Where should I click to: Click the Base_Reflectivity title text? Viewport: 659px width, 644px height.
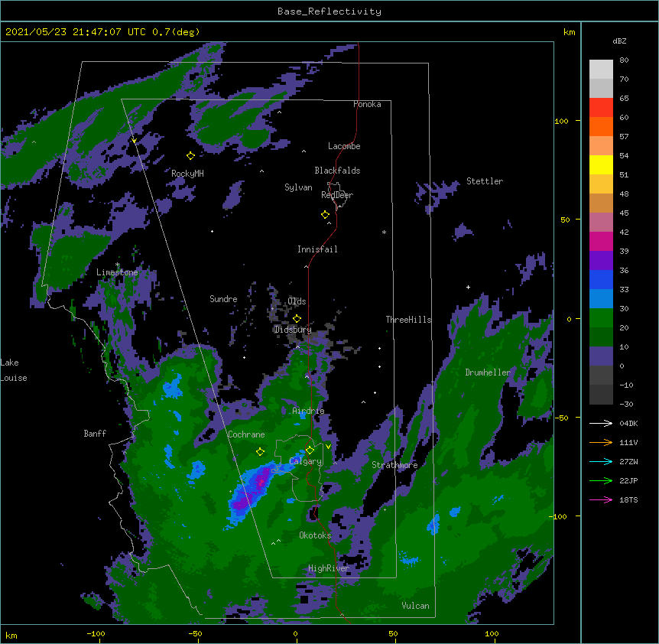(329, 11)
